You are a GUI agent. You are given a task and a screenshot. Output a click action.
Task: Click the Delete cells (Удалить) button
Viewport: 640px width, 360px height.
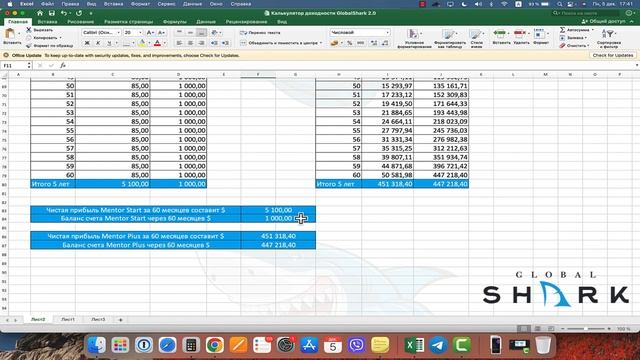pyautogui.click(x=521, y=36)
